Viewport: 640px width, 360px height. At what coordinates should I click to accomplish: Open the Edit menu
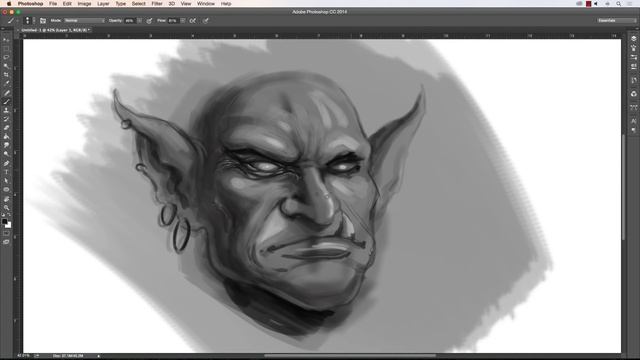coord(67,4)
